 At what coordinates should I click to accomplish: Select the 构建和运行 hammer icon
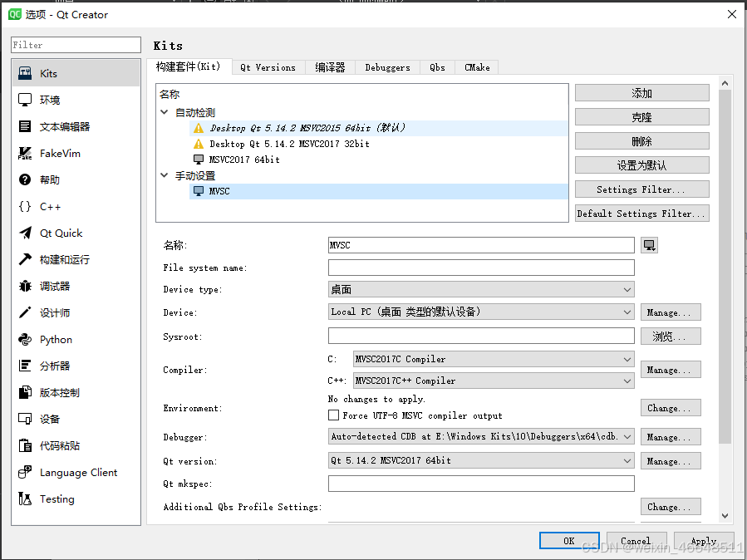[x=25, y=259]
